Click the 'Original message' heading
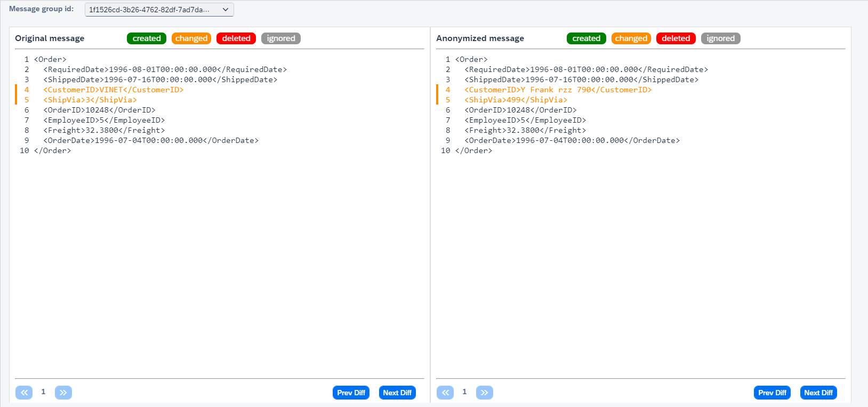 [50, 38]
